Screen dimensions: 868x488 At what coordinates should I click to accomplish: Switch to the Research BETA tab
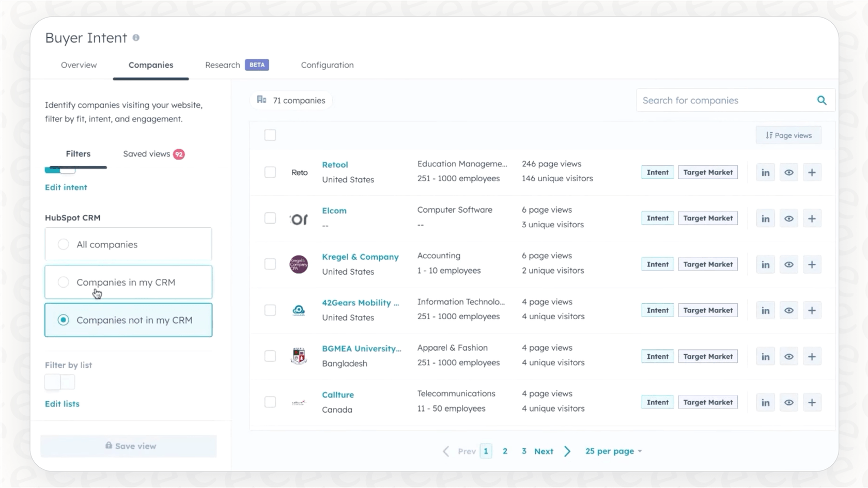point(222,65)
